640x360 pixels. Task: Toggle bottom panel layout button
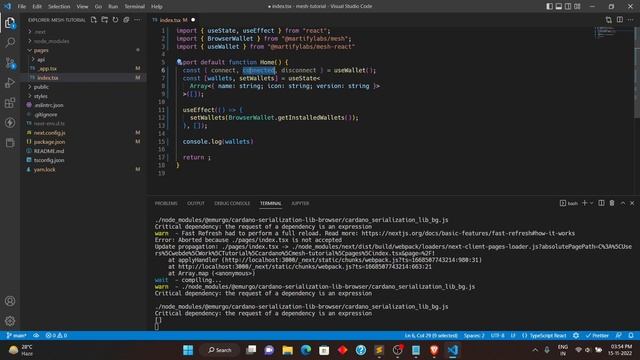[x=559, y=6]
